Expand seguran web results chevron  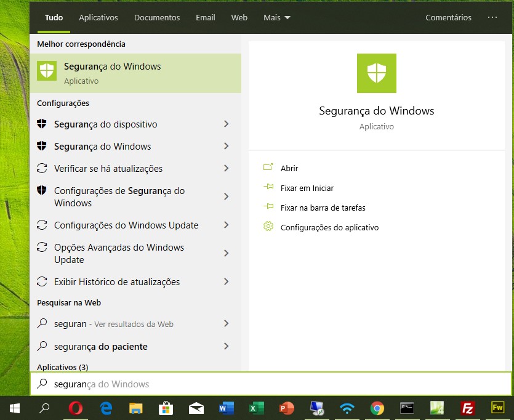click(x=226, y=323)
